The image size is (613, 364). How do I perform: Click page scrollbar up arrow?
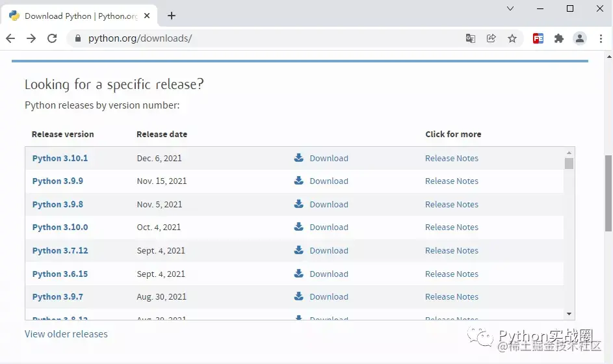coord(608,57)
